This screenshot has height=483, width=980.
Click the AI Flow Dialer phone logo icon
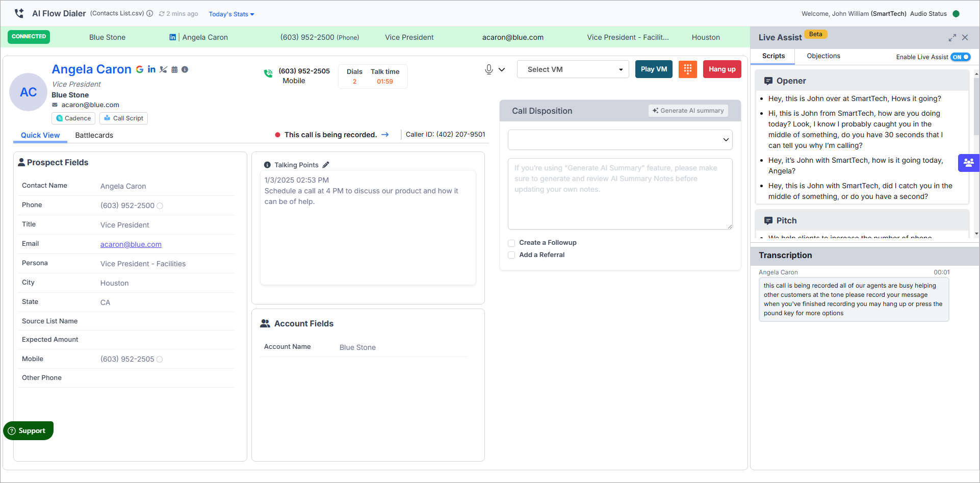[x=19, y=13]
